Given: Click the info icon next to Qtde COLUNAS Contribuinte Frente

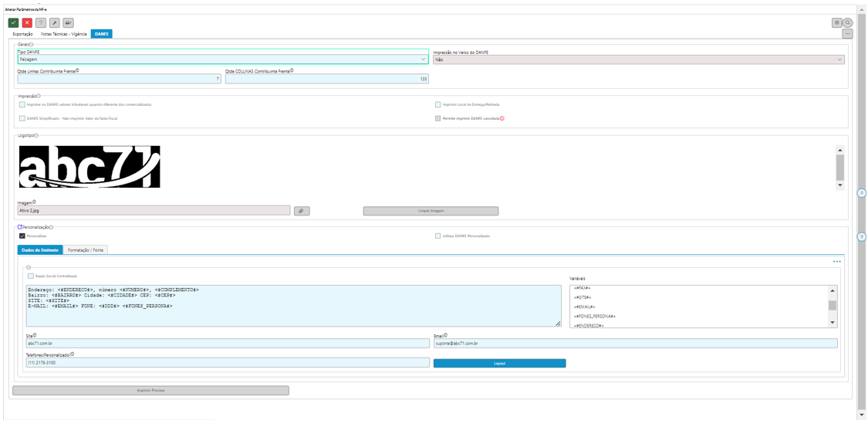Looking at the screenshot, I should [x=292, y=70].
